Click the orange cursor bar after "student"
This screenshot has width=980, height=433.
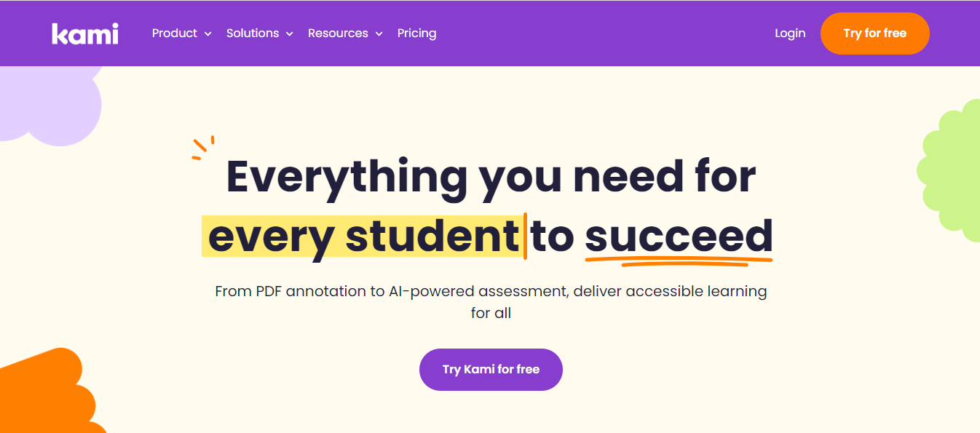click(525, 237)
